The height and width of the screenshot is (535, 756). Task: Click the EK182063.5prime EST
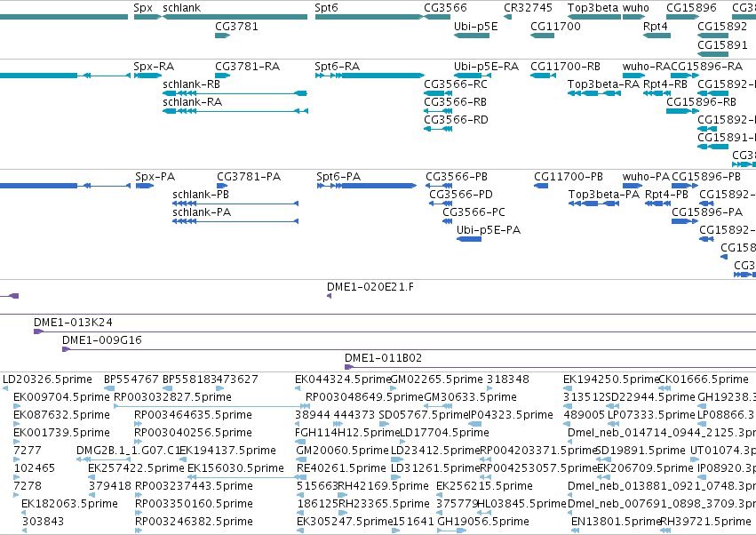tap(25, 513)
